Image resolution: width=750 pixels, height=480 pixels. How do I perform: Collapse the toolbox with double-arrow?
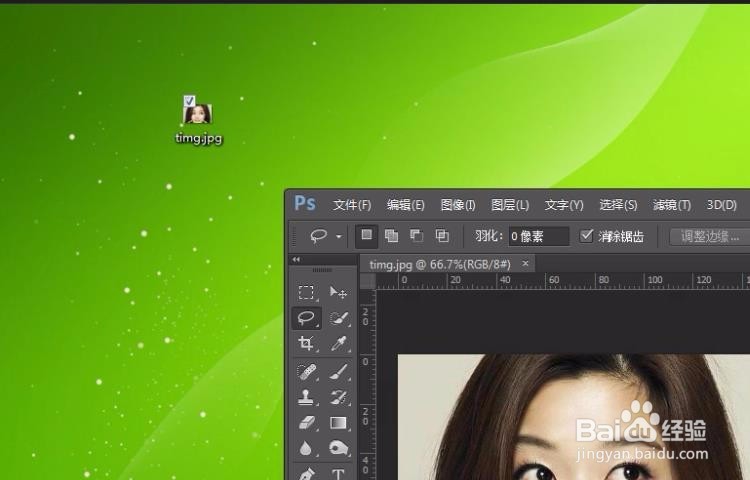click(296, 260)
